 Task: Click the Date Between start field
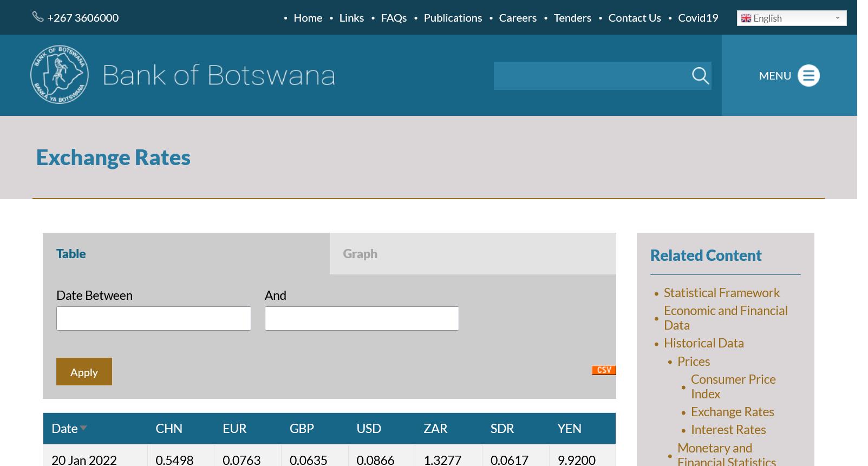(154, 319)
